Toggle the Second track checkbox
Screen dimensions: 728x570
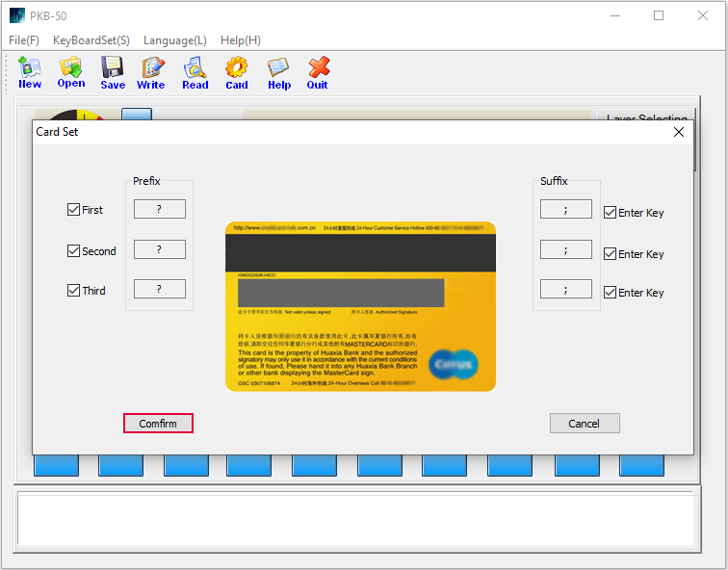tap(74, 251)
